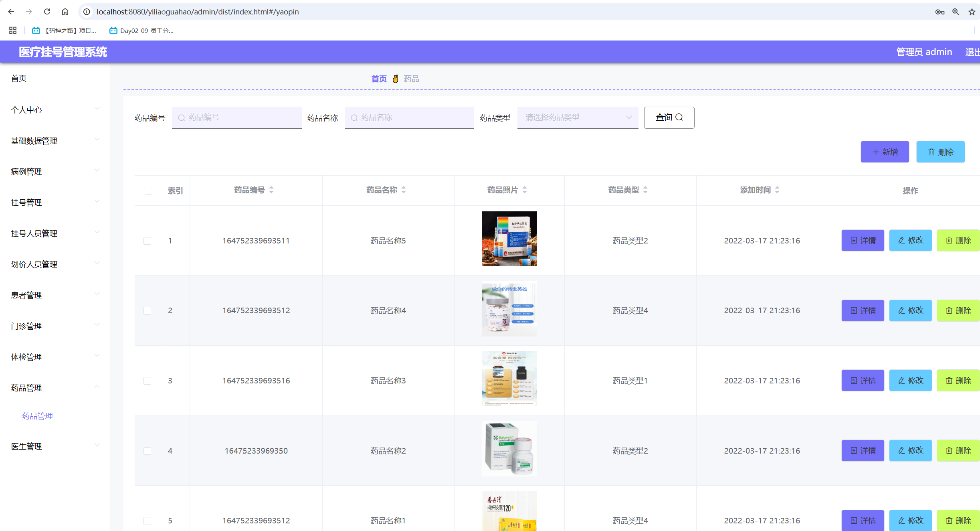View site info icon in address bar
Image resolution: width=980 pixels, height=531 pixels.
(x=87, y=12)
